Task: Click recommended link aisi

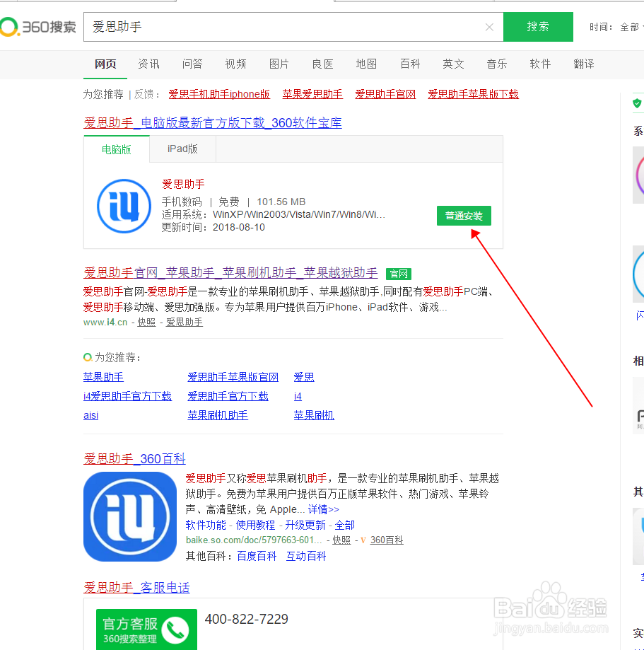Action: coord(90,415)
